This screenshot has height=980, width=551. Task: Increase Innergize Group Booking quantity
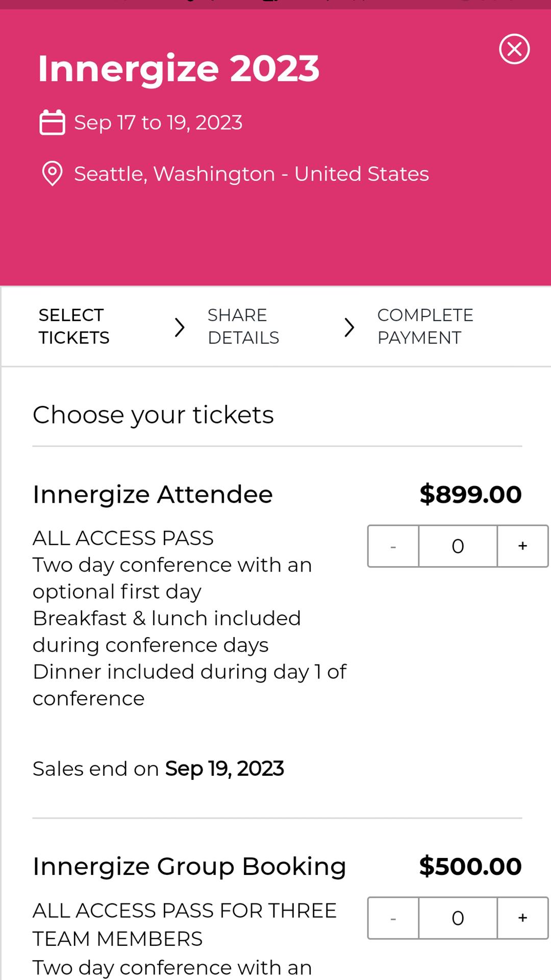tap(522, 918)
